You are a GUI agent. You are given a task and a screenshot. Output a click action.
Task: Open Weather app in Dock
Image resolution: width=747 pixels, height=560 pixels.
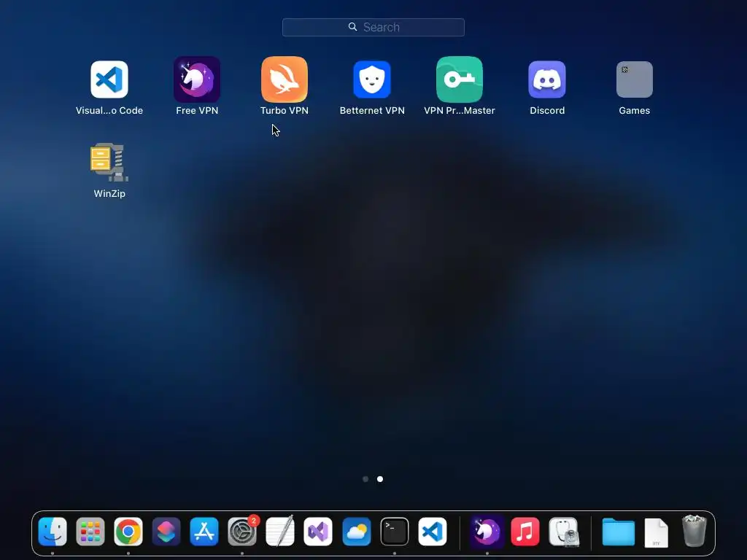click(x=356, y=532)
